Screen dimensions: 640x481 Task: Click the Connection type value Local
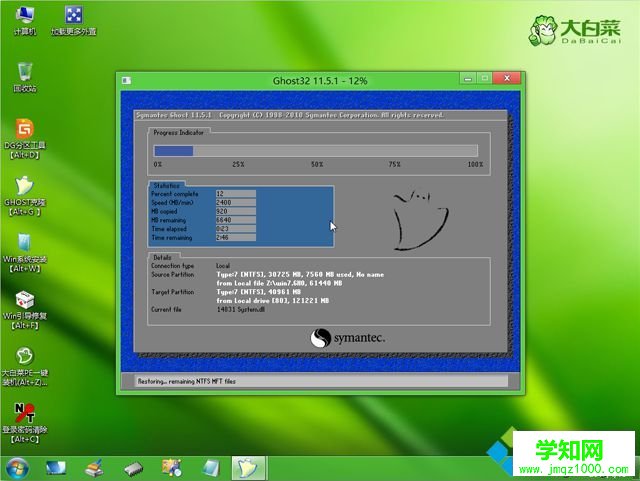[223, 266]
